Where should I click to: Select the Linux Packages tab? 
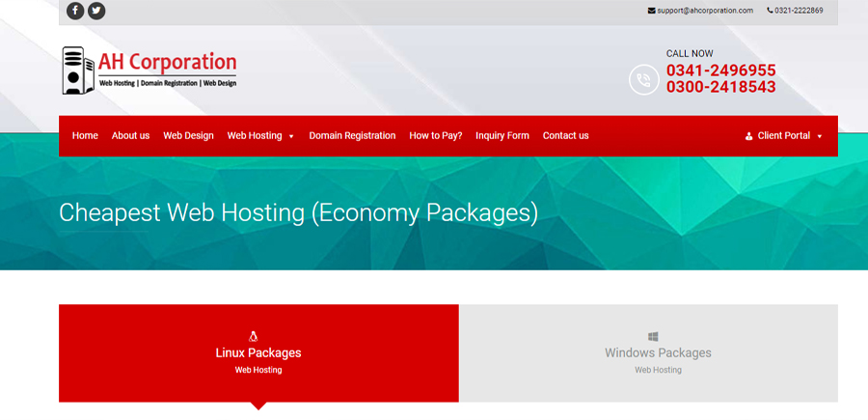pos(258,353)
